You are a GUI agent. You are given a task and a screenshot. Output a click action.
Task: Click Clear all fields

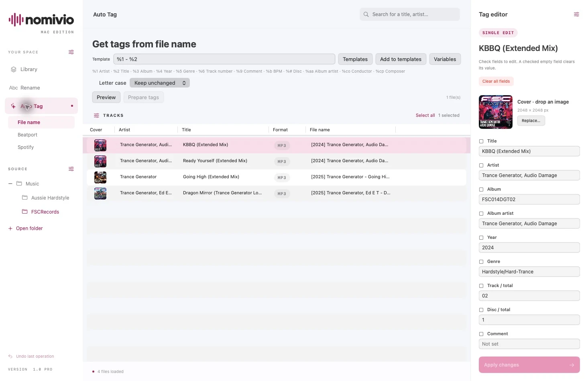(496, 81)
